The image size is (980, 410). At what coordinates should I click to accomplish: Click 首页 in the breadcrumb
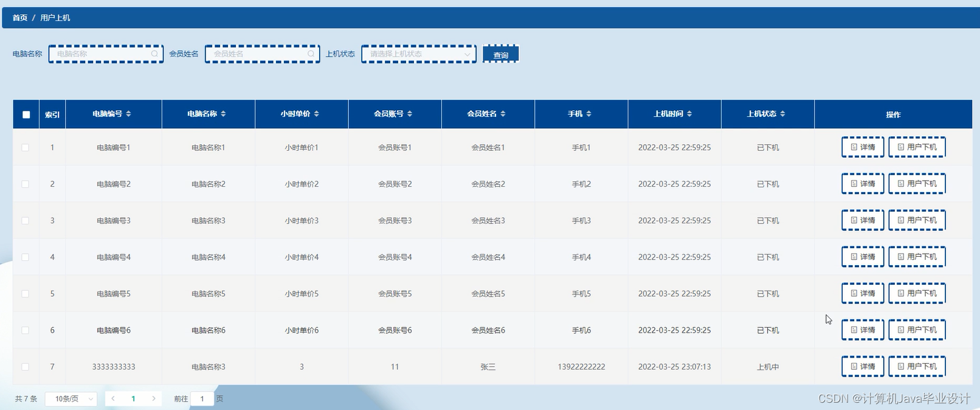click(x=20, y=18)
